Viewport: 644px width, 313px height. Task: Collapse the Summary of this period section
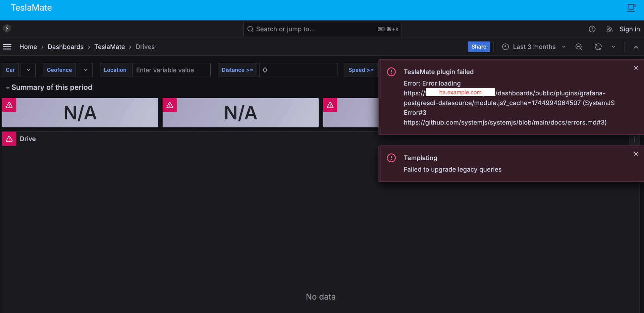7,88
